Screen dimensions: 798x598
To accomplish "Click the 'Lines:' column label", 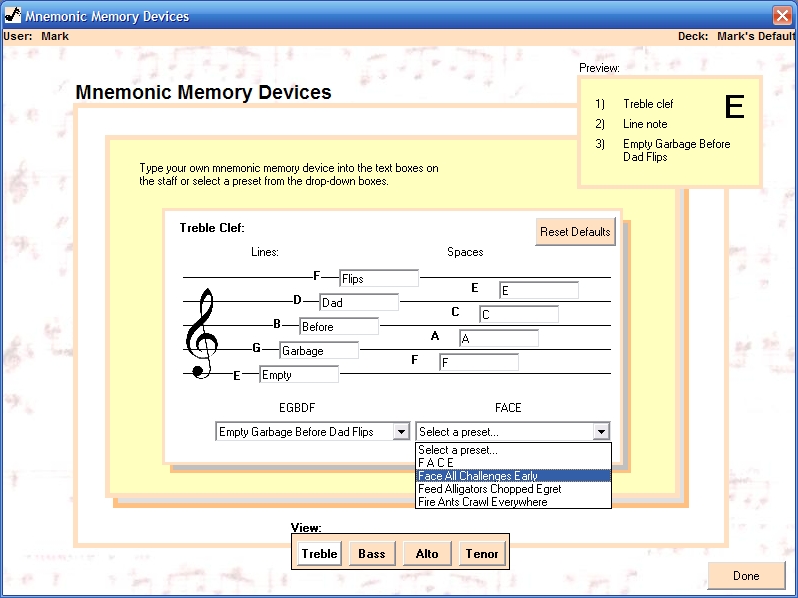I will pos(265,252).
